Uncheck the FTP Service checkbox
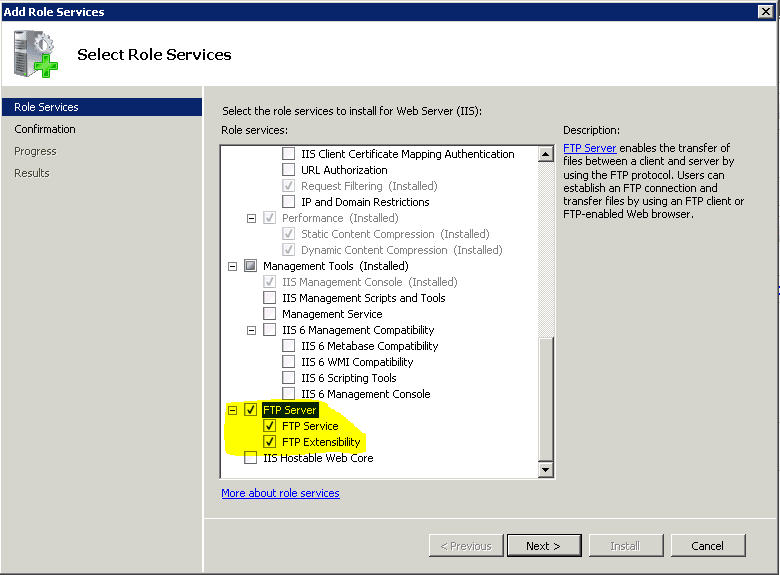The height and width of the screenshot is (575, 780). tap(270, 426)
